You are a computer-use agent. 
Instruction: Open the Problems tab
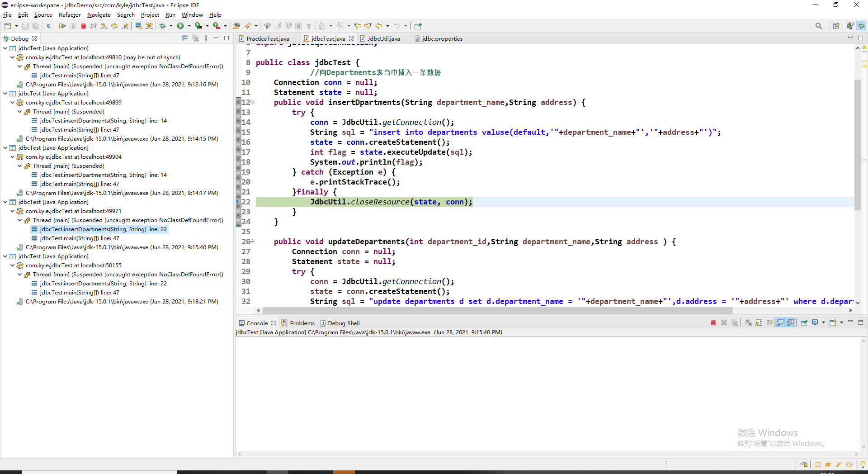(x=302, y=323)
